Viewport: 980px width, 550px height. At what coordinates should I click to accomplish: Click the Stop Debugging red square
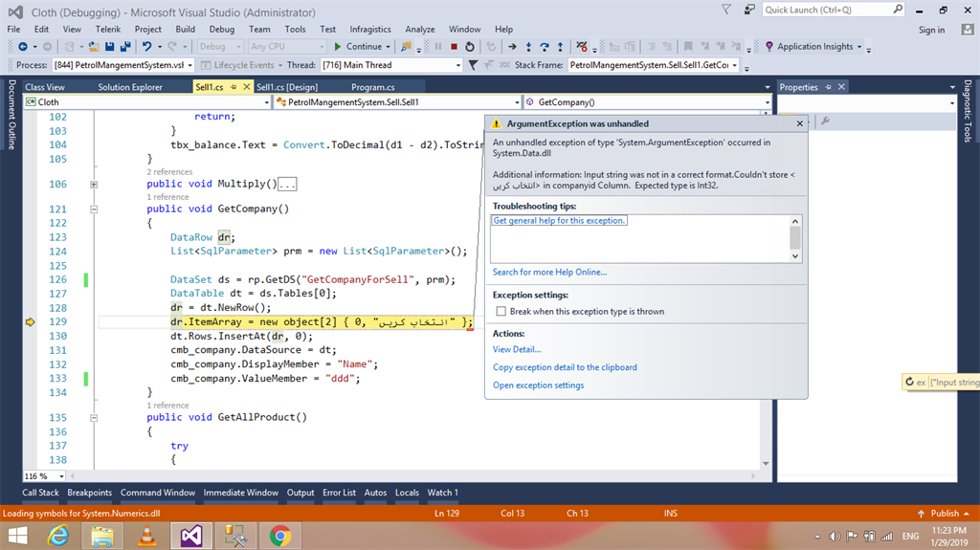[455, 47]
